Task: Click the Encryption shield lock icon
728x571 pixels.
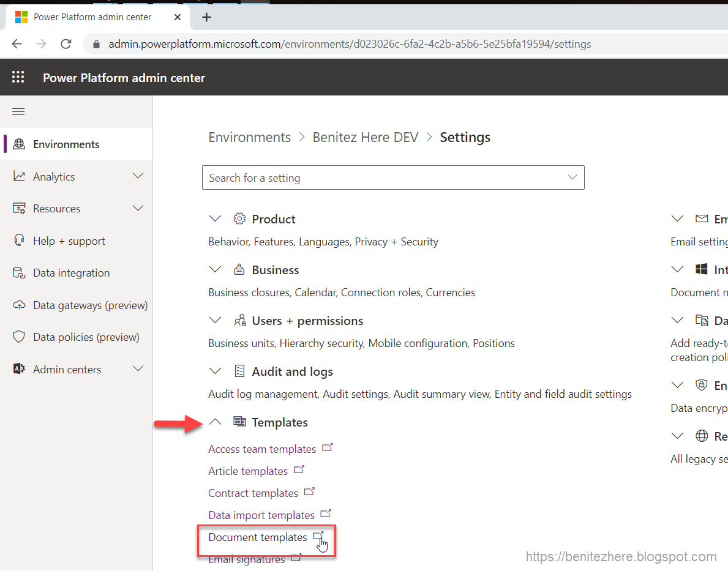Action: point(702,385)
